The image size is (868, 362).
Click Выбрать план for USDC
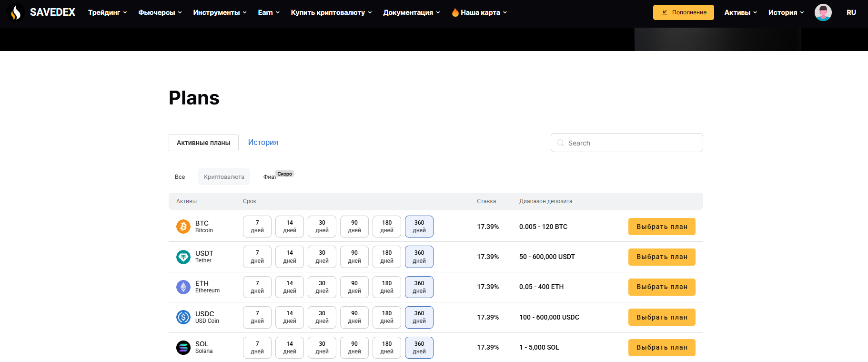tap(662, 317)
